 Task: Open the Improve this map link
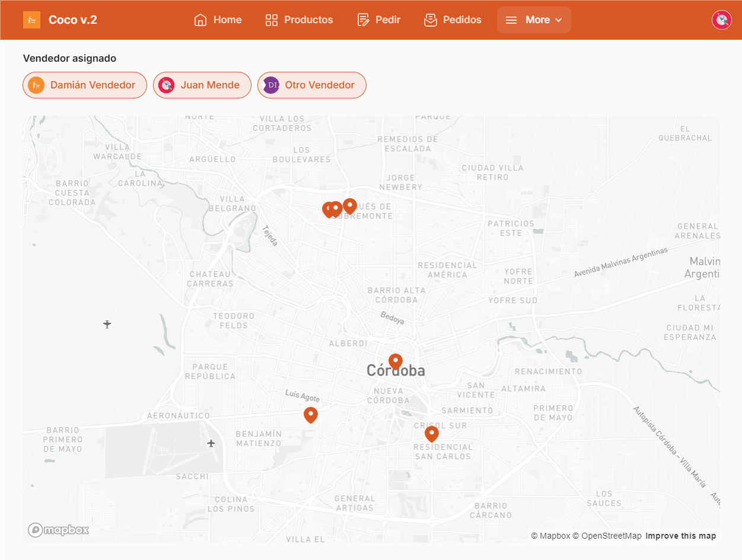[x=681, y=536]
